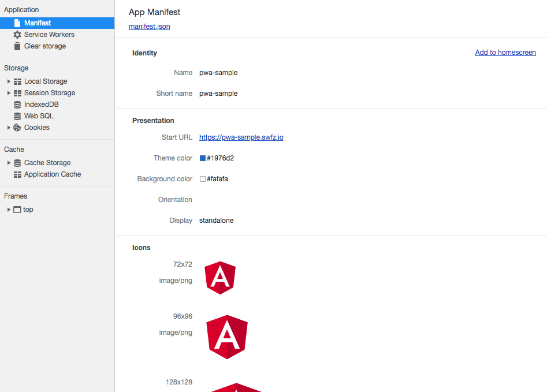Click the #fafafa color value text
This screenshot has height=392, width=547.
pyautogui.click(x=217, y=179)
